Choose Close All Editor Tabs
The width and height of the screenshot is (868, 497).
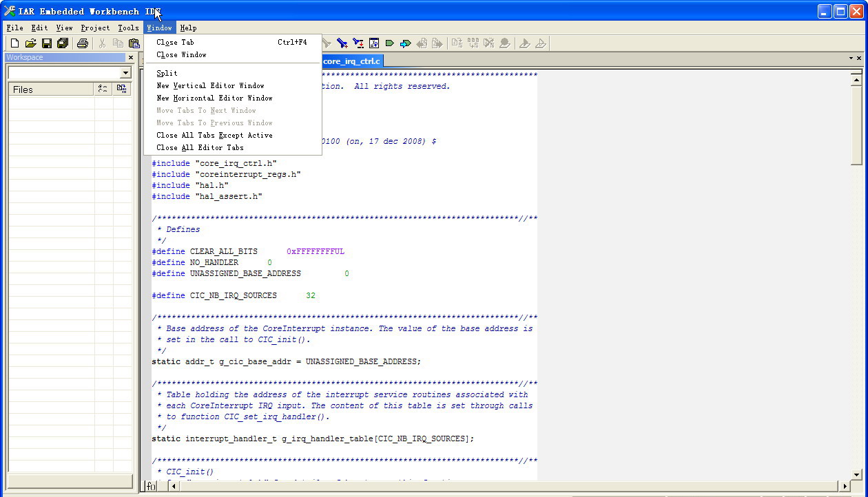tap(233, 147)
